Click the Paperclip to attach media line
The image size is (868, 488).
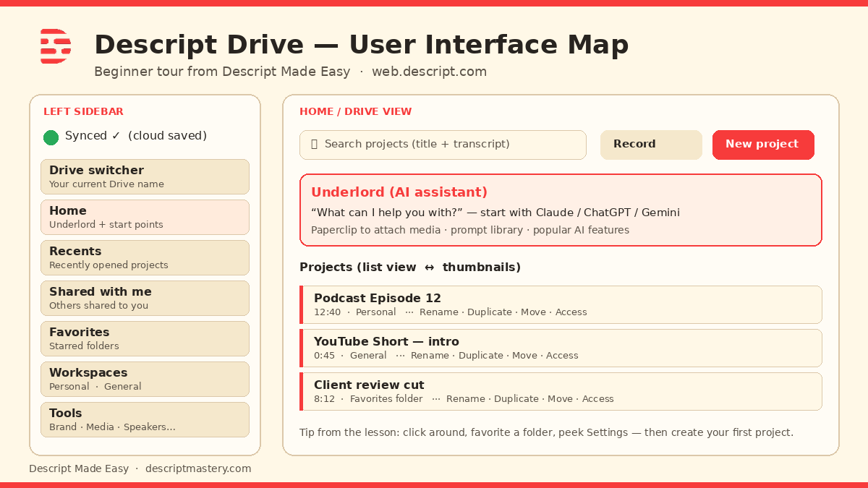tap(470, 230)
